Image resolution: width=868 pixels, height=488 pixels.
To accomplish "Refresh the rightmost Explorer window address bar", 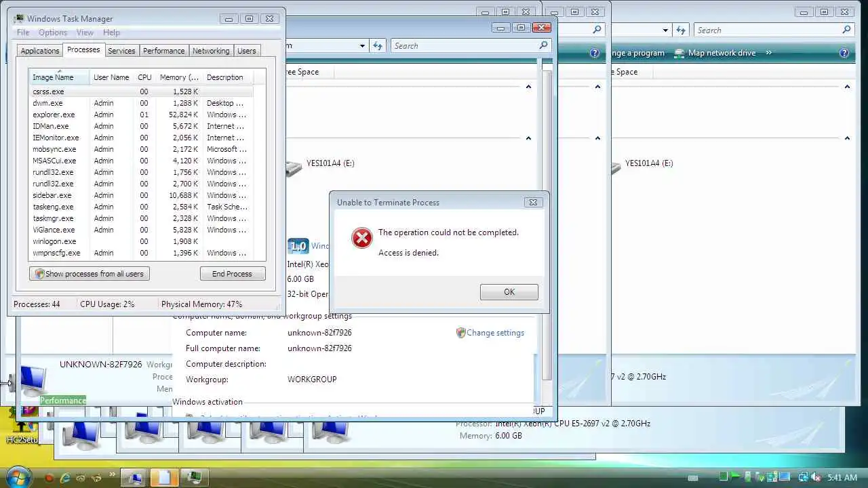I will [x=681, y=30].
